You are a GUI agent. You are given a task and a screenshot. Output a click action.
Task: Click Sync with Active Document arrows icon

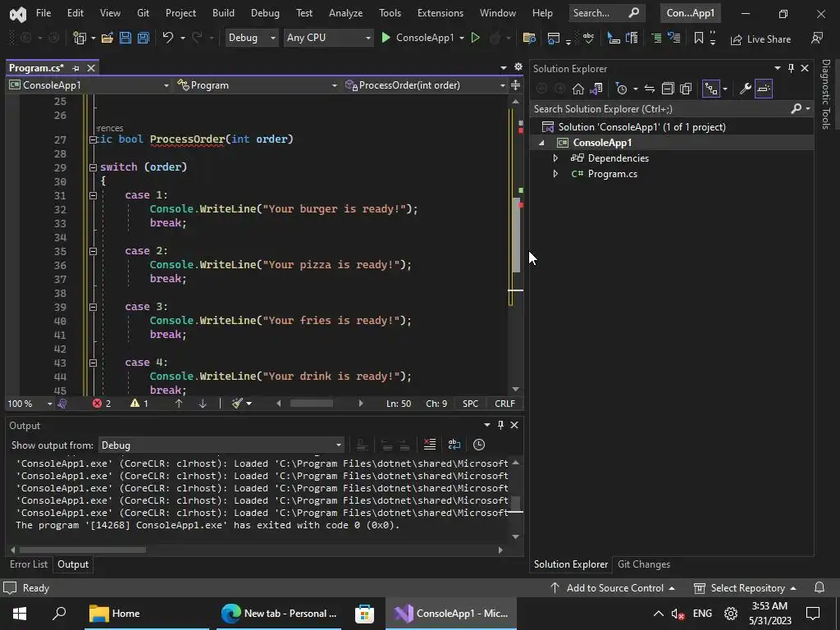click(x=650, y=89)
